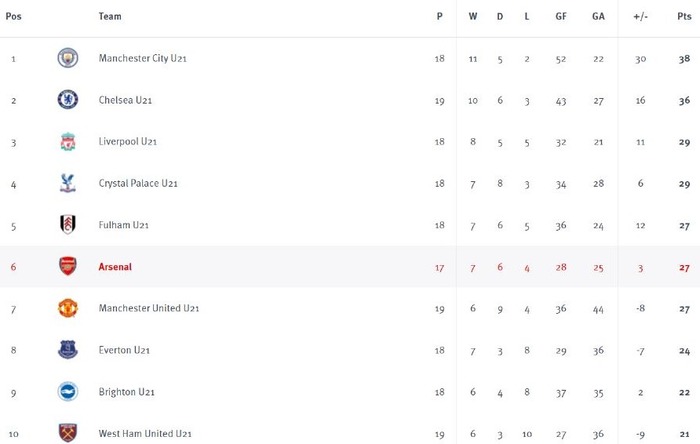Click the West Ham United crest
The image size is (700, 444).
68,433
